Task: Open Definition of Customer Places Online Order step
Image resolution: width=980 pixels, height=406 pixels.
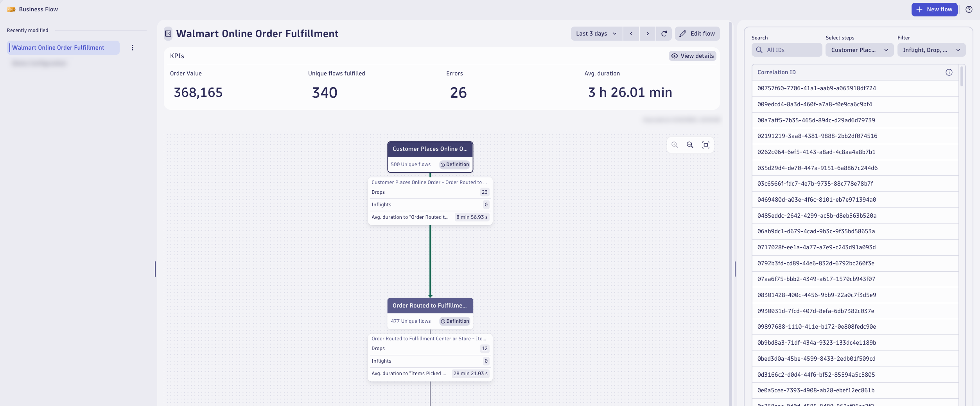Action: pos(454,165)
